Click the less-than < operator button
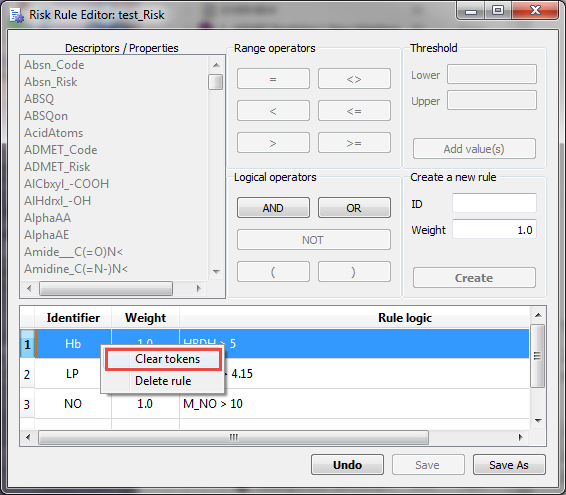The height and width of the screenshot is (495, 566). click(273, 111)
